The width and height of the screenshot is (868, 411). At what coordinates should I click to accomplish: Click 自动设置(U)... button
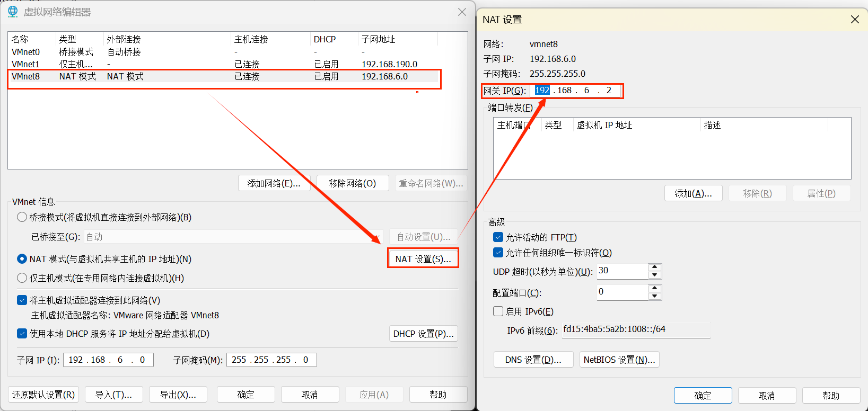(423, 237)
